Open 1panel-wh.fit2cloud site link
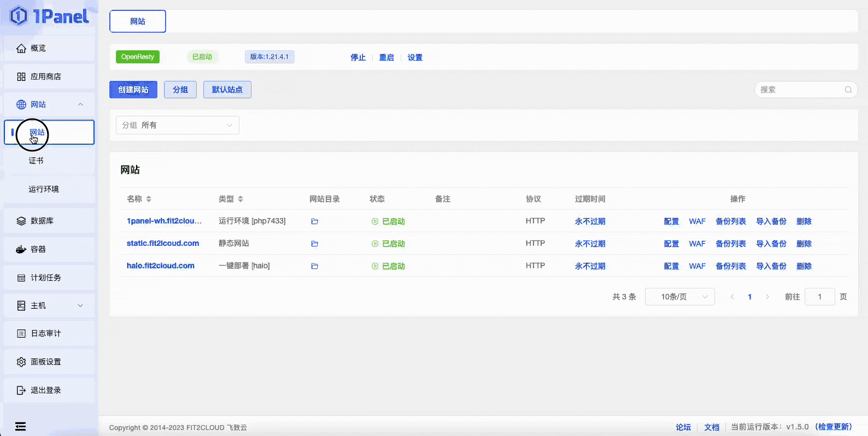868x436 pixels. click(x=164, y=221)
